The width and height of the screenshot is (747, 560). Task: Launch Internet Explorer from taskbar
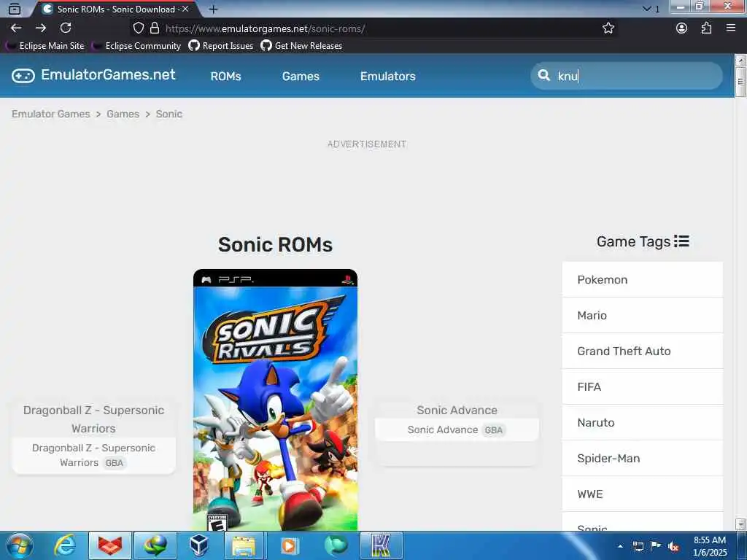coord(65,545)
